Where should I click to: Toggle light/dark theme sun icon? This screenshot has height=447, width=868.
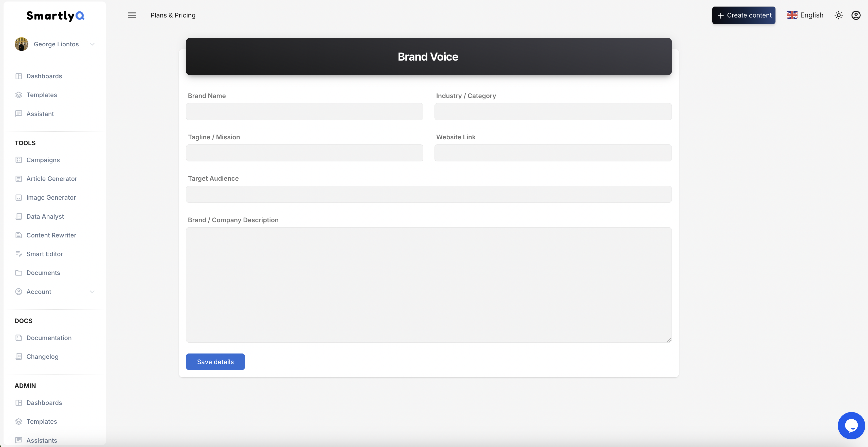pyautogui.click(x=838, y=15)
